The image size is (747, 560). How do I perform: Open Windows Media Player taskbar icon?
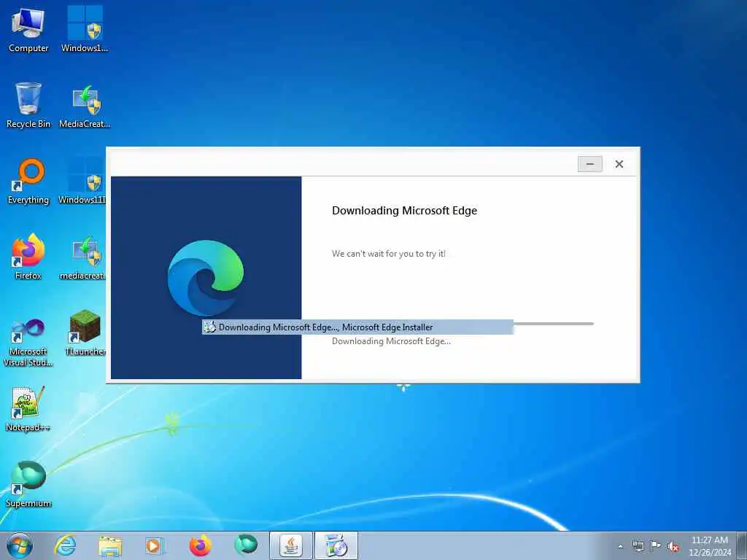[x=155, y=545]
